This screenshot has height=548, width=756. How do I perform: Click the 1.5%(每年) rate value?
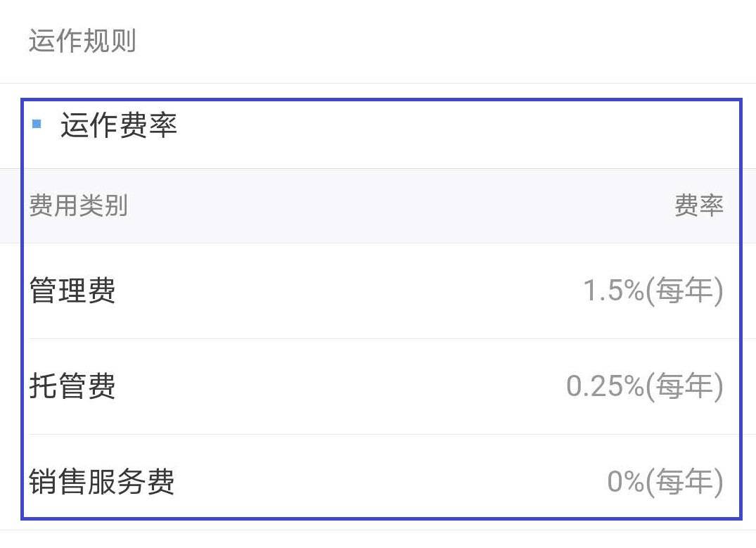[653, 291]
